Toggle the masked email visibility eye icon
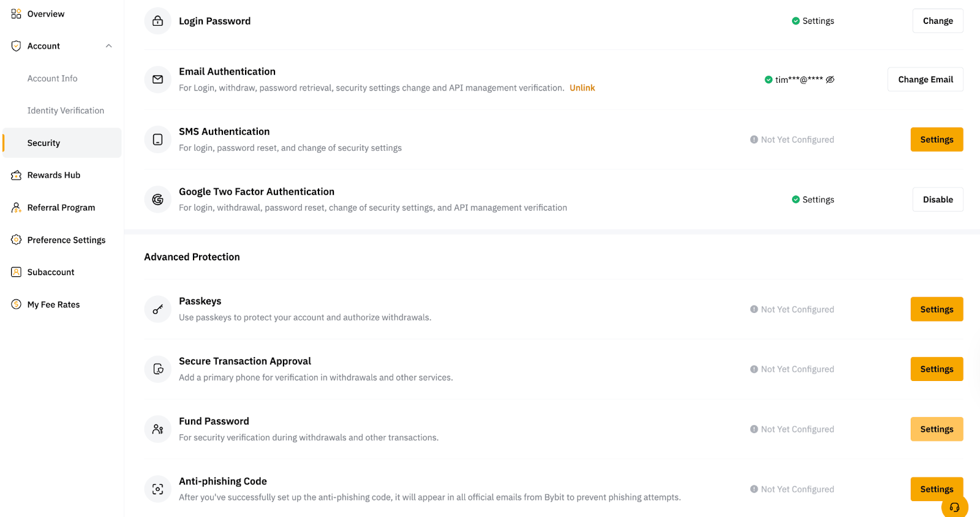 click(x=830, y=80)
